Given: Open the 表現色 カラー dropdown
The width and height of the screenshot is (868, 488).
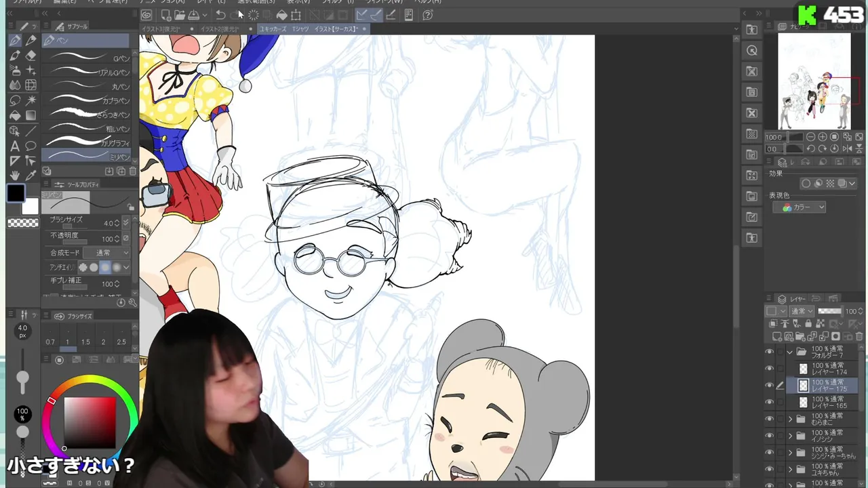Looking at the screenshot, I should pos(799,207).
